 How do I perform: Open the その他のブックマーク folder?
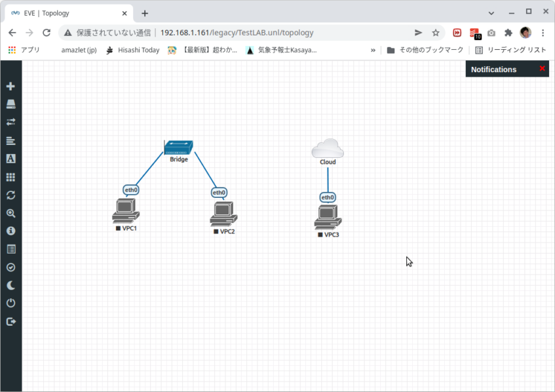[425, 50]
